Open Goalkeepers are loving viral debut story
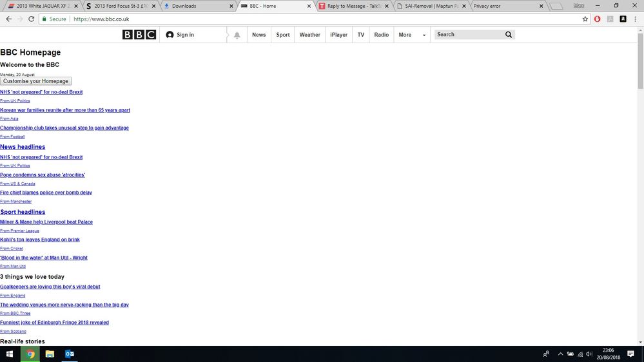644x362 pixels. [50, 287]
